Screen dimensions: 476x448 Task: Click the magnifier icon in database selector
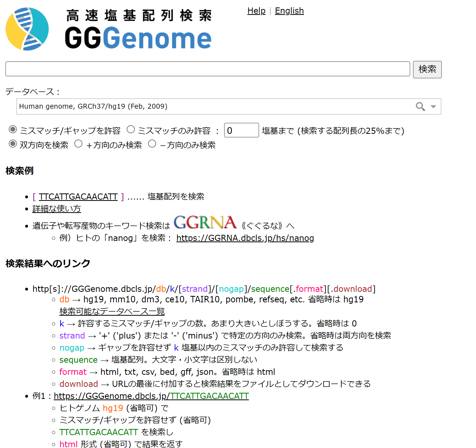click(x=420, y=106)
